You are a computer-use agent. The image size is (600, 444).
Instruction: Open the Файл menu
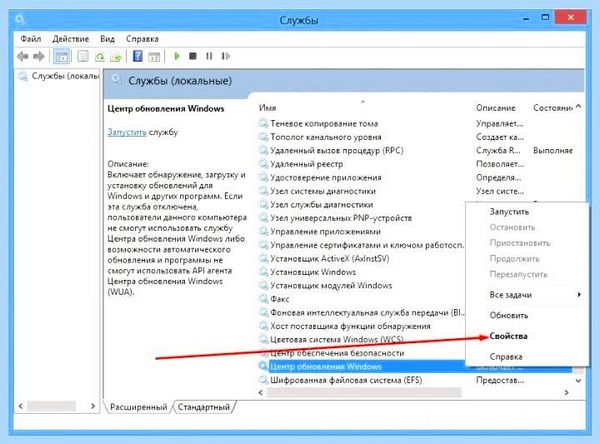tap(31, 39)
